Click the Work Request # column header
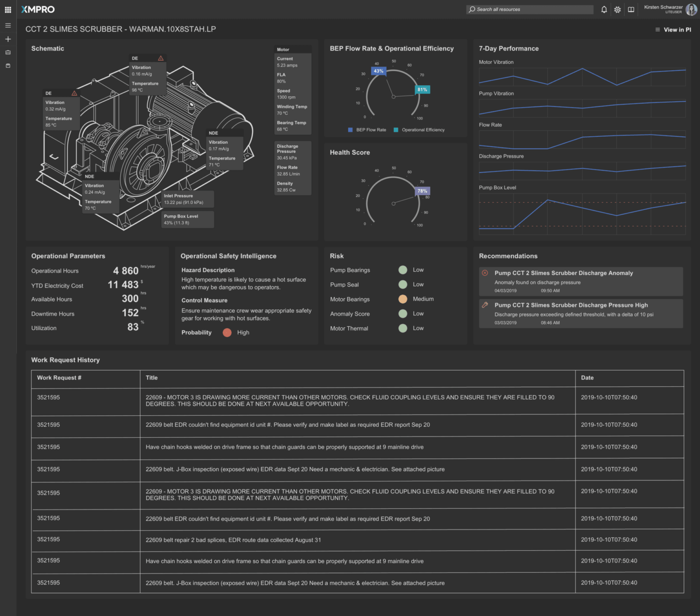The image size is (700, 616). coord(59,378)
